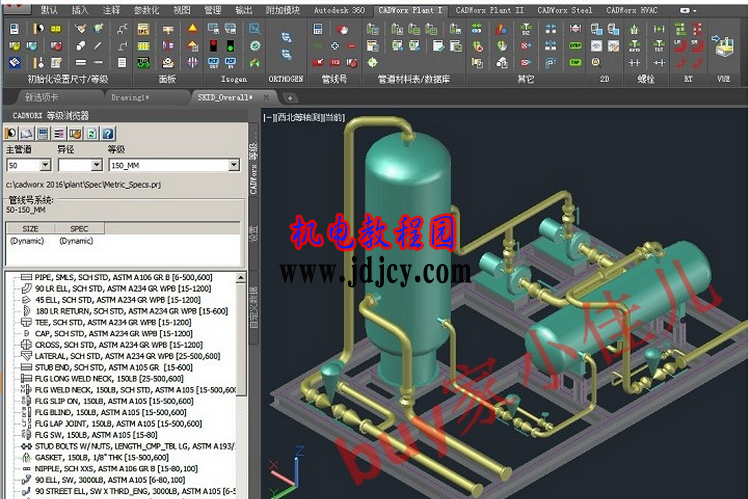This screenshot has height=499, width=748.
Task: Click the red traffic light icon in Isogen panel
Action: 213,46
